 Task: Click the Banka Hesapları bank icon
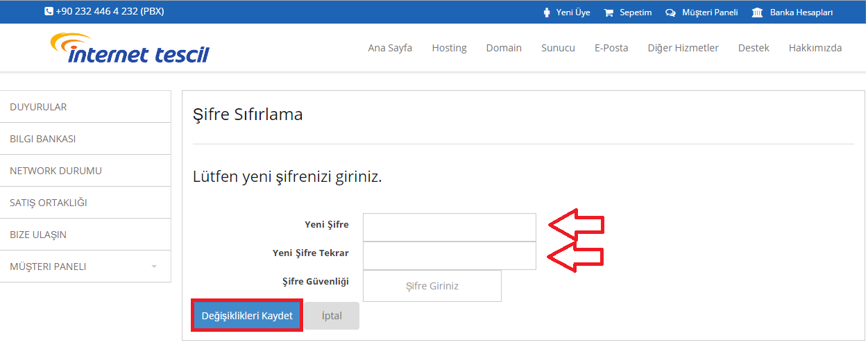[758, 12]
